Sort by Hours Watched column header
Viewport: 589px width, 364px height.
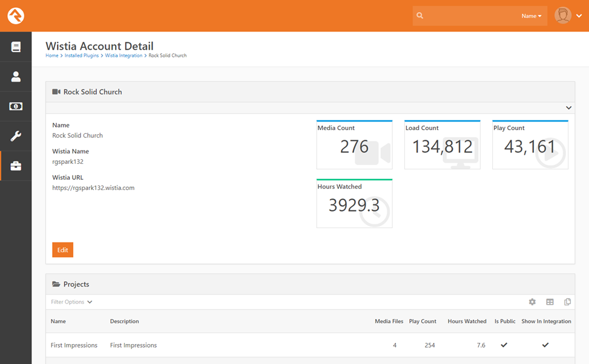467,321
